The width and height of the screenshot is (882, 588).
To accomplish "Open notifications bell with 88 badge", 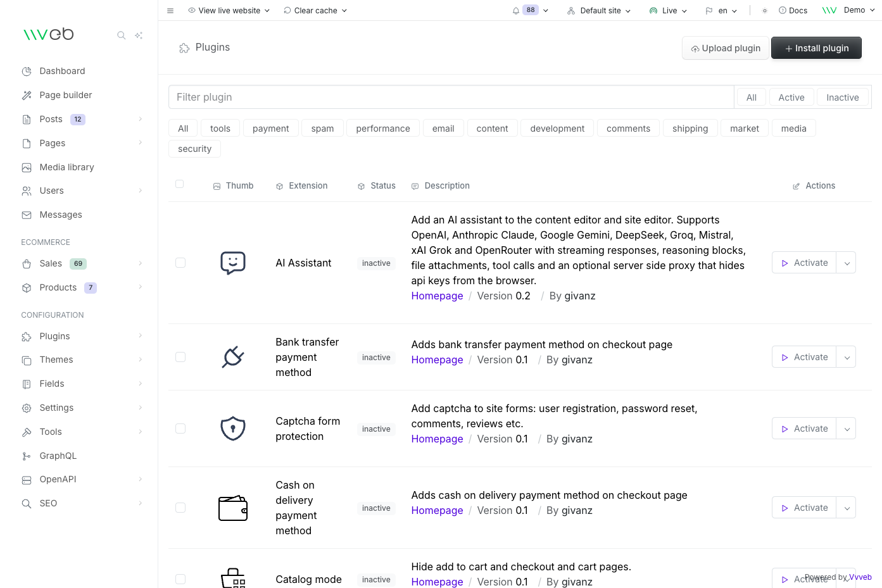I will pyautogui.click(x=530, y=11).
